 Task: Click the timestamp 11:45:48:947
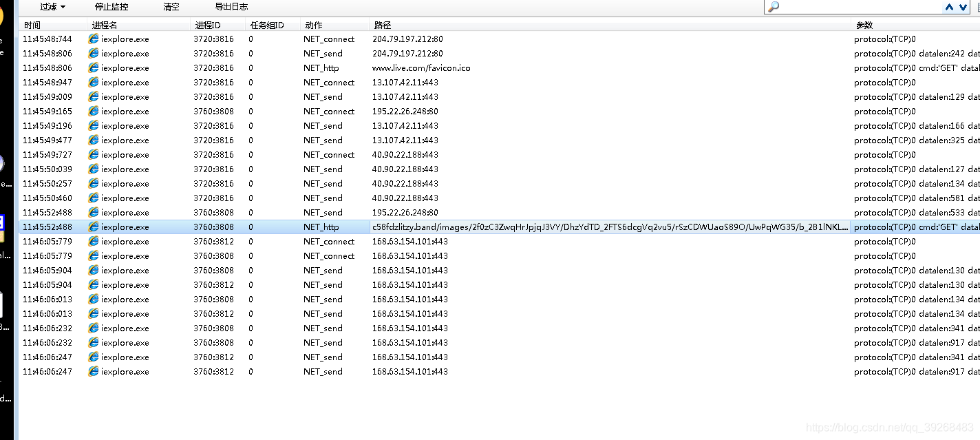pyautogui.click(x=47, y=83)
